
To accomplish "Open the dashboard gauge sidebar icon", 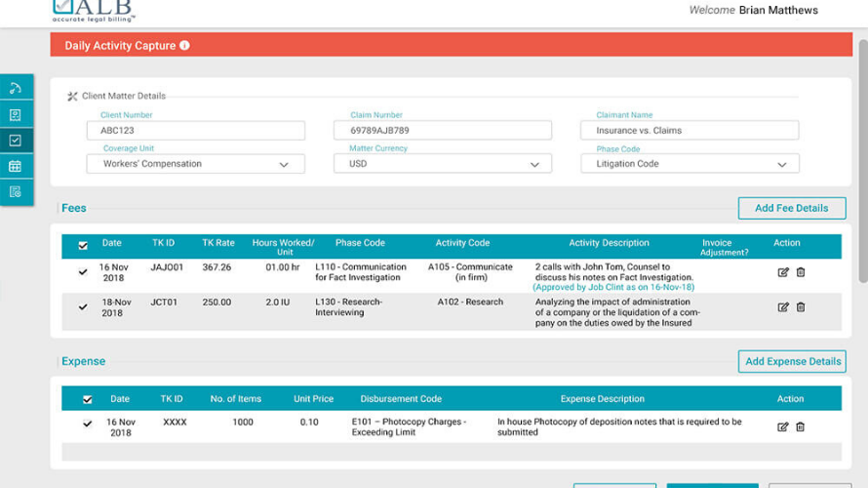I will click(x=16, y=88).
